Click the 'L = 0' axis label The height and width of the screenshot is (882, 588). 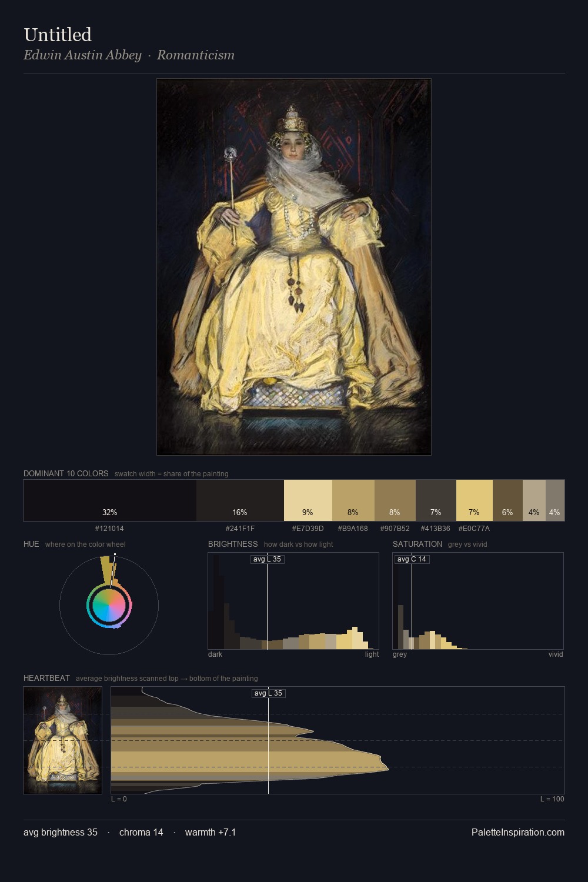pyautogui.click(x=119, y=799)
